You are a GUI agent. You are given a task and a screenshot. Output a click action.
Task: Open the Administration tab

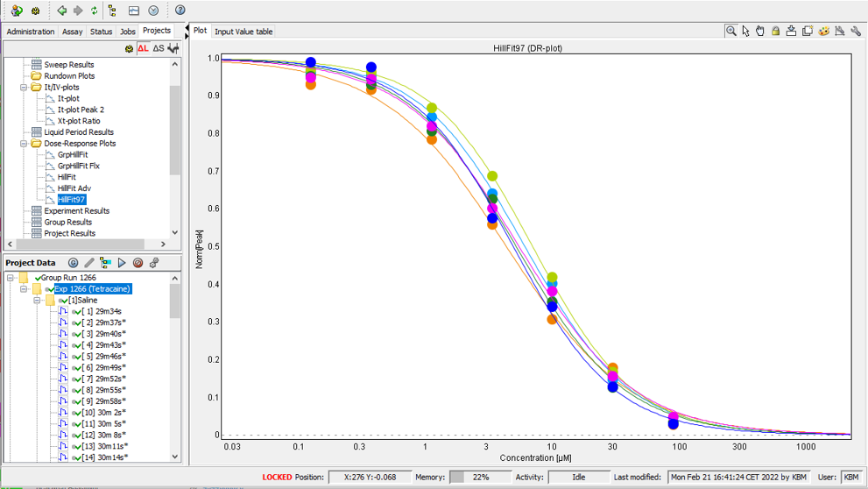31,32
